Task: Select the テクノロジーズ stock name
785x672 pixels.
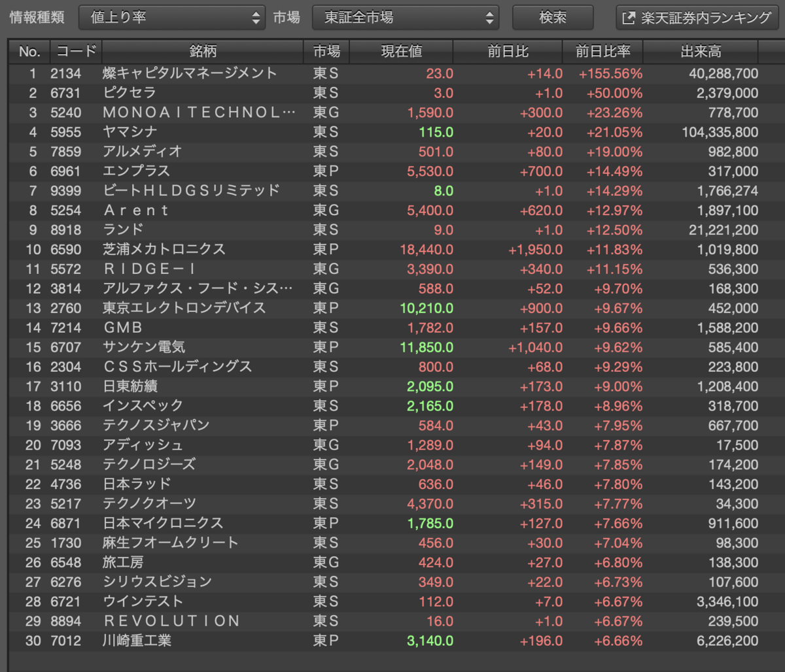Action: 149,465
